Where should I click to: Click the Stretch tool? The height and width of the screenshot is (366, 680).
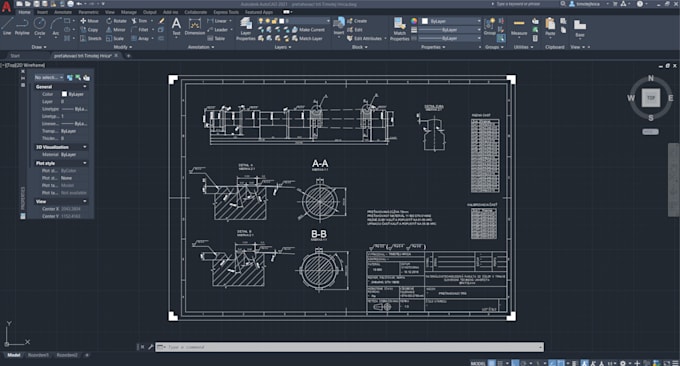click(91, 38)
